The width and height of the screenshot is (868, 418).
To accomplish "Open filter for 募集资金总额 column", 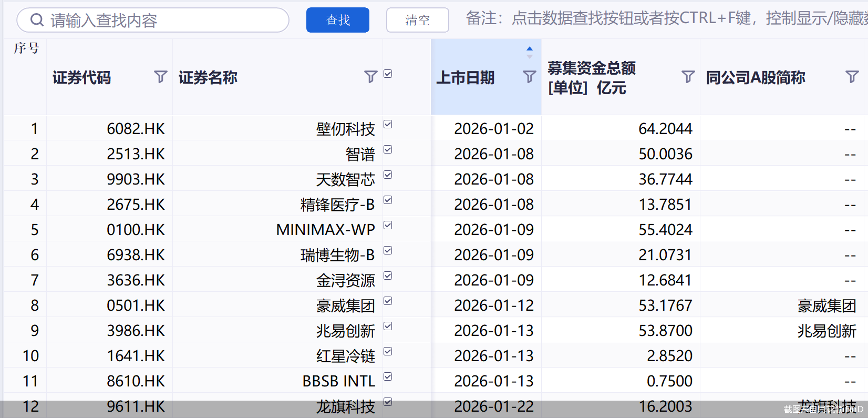I will (688, 77).
